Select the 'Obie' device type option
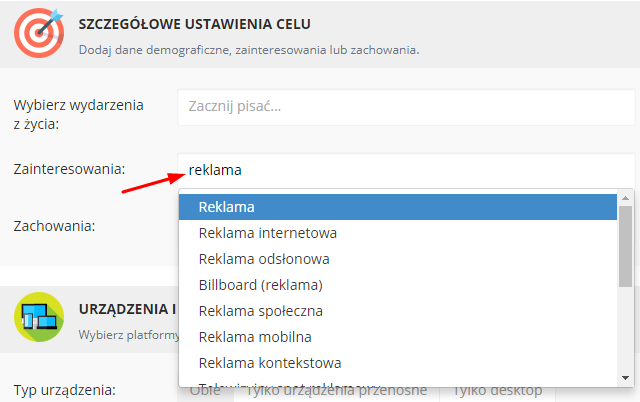This screenshot has height=402, width=640. (x=204, y=390)
